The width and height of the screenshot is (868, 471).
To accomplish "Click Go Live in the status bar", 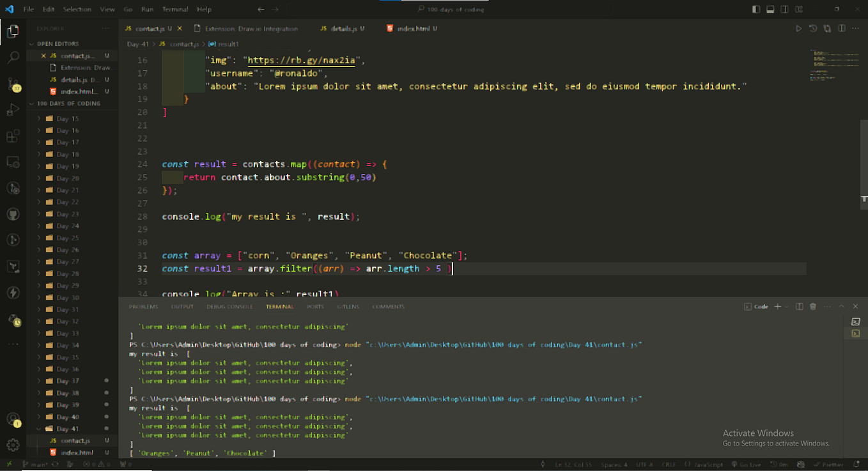I will (x=747, y=465).
